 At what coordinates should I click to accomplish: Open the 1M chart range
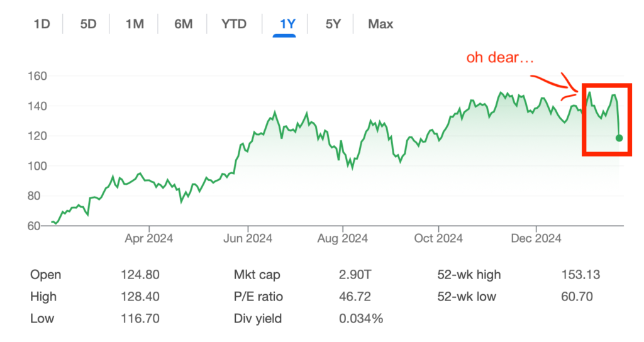coord(135,25)
